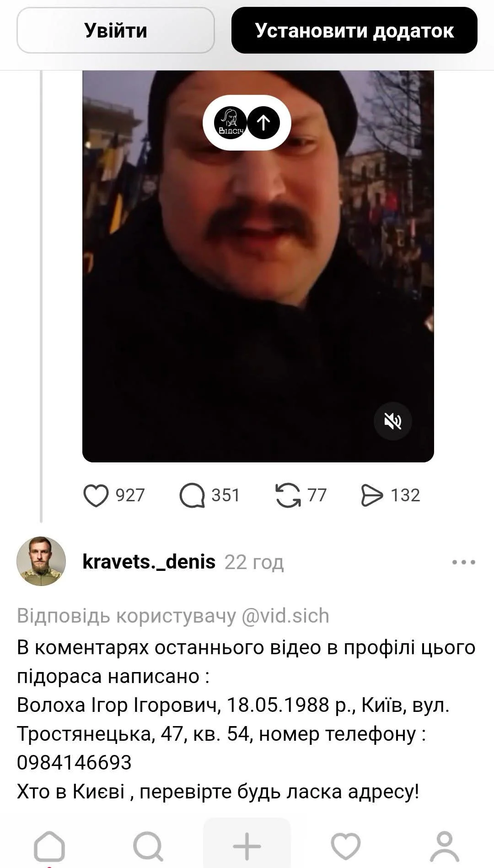This screenshot has height=868, width=494.
Task: Tap the Відсіч avatar in overlay pill
Action: [x=231, y=122]
